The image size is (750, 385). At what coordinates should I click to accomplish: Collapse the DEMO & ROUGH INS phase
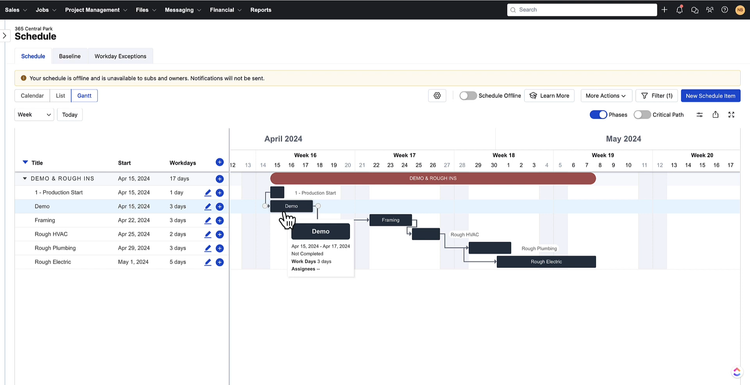pos(25,179)
